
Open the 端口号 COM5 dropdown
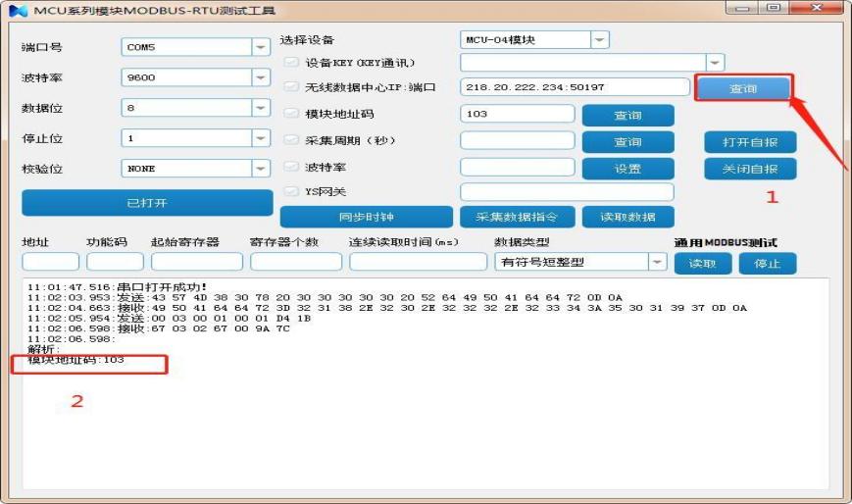point(261,47)
